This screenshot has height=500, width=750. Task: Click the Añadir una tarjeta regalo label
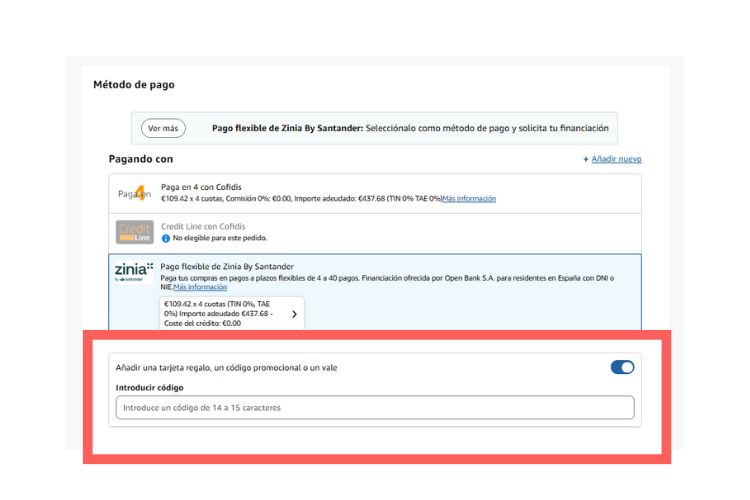pyautogui.click(x=227, y=367)
